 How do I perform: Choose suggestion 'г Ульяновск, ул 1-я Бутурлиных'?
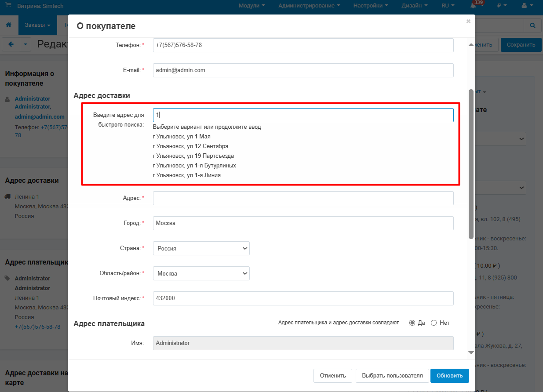(194, 166)
